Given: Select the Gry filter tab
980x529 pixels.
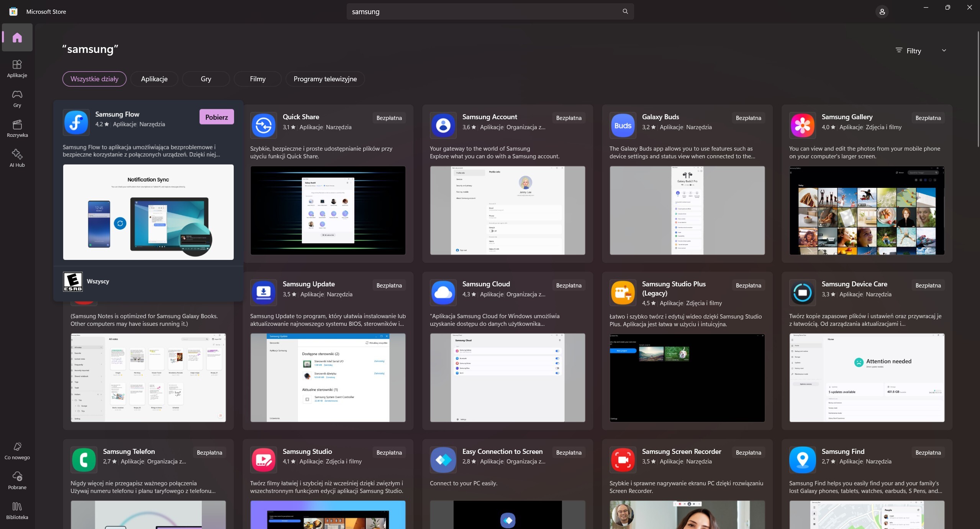Looking at the screenshot, I should pyautogui.click(x=206, y=79).
